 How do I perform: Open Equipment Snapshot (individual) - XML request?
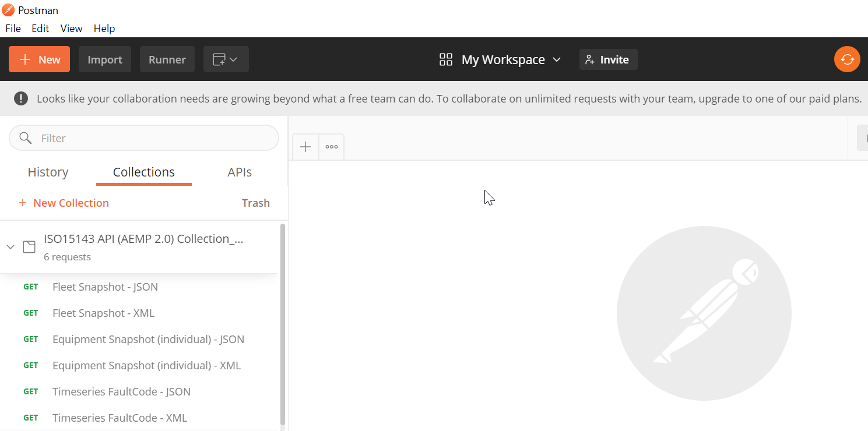[139, 365]
